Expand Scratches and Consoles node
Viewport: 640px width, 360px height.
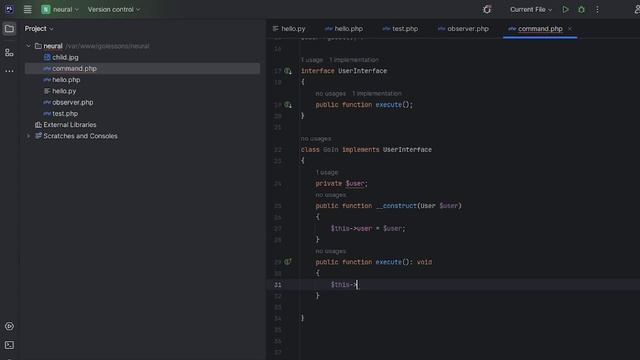(x=29, y=136)
